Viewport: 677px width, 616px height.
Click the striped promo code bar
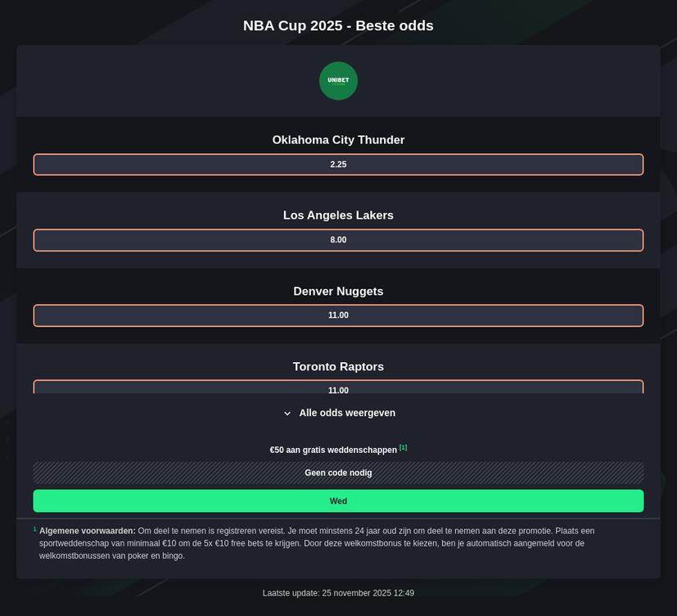click(338, 473)
